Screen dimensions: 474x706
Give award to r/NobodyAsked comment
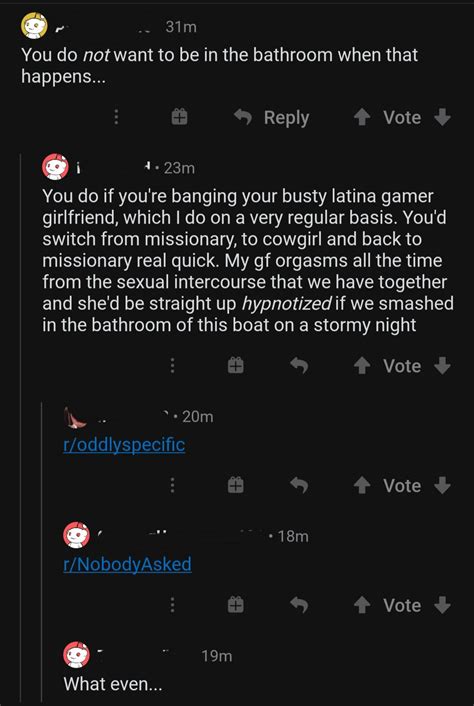click(x=235, y=605)
